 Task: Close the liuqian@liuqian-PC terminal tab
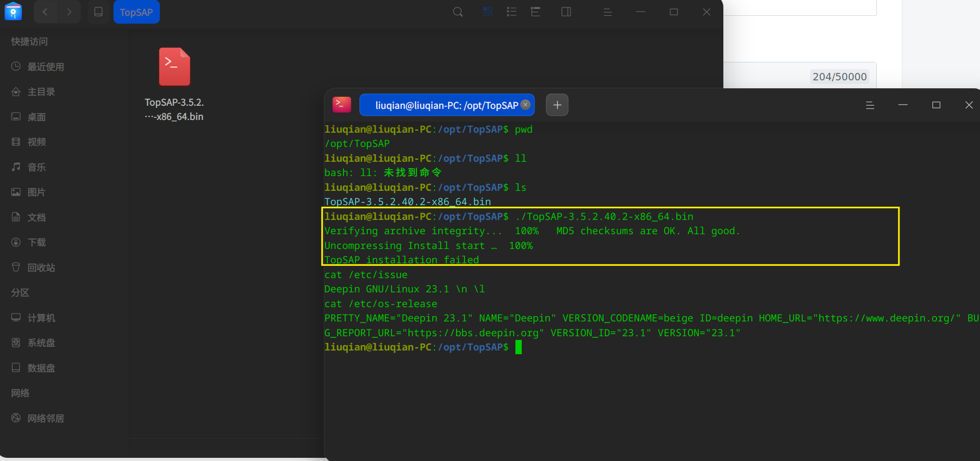[525, 105]
